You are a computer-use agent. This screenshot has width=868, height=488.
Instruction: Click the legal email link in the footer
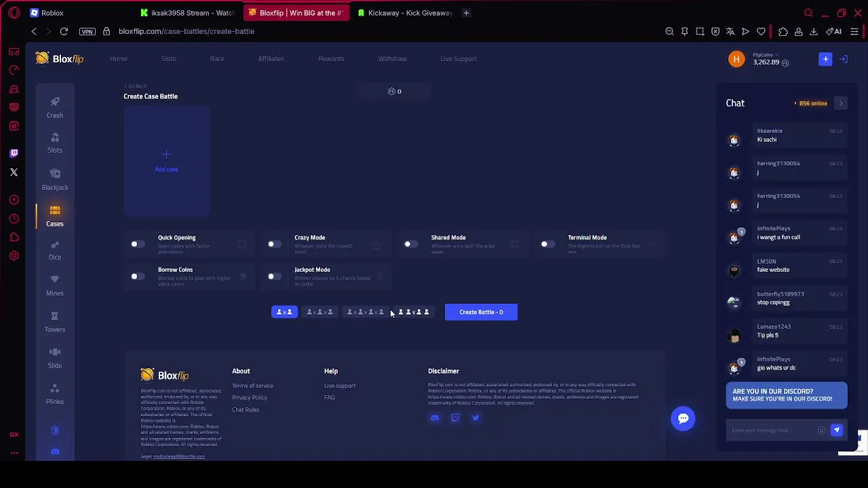coord(179,456)
